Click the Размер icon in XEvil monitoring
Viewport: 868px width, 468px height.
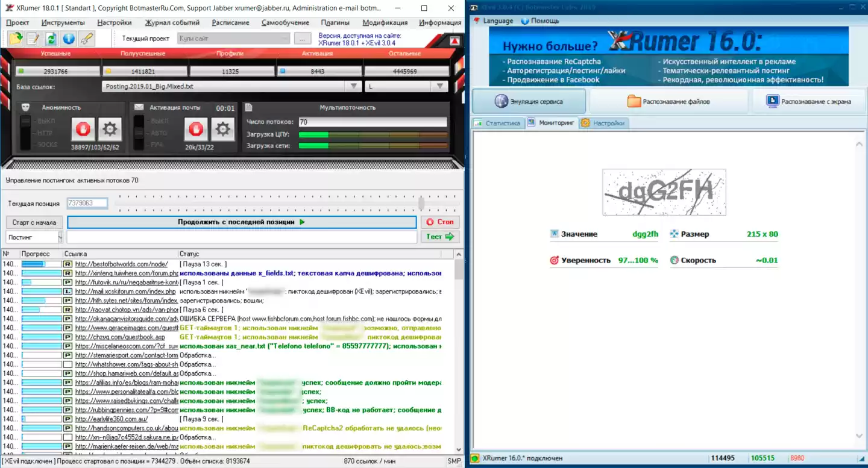(674, 234)
